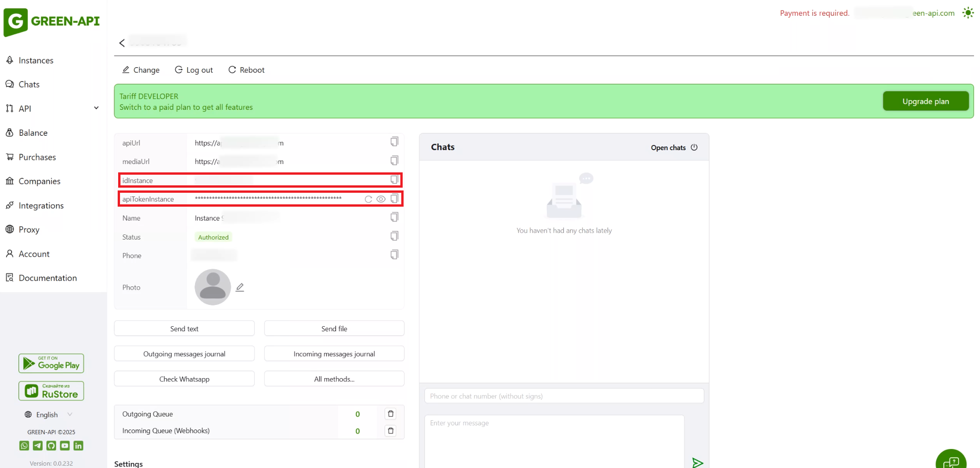The width and height of the screenshot is (980, 468).
Task: Reveal the apiTokenInstance with the eye icon
Action: [381, 199]
